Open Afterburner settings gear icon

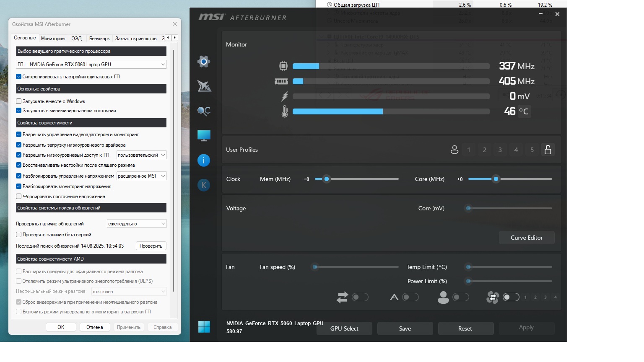click(204, 62)
